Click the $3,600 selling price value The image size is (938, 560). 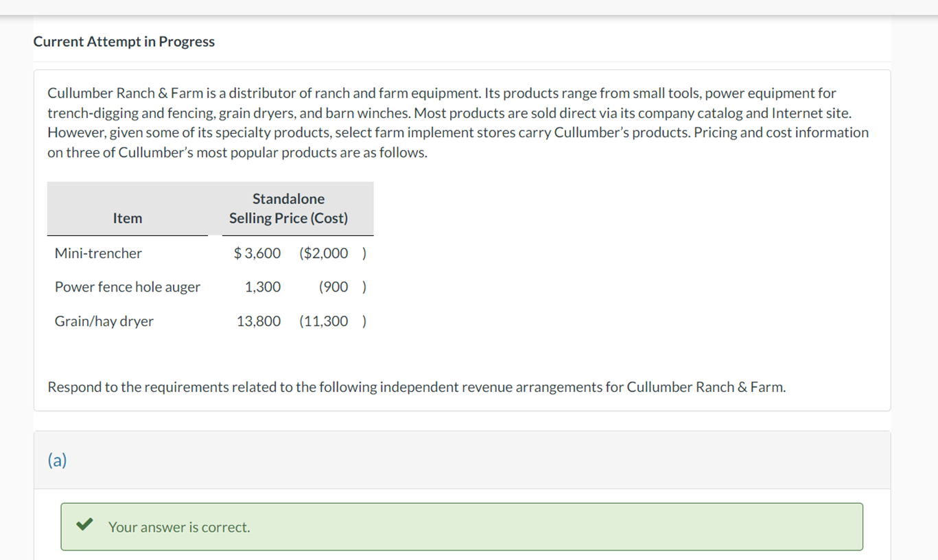[257, 253]
